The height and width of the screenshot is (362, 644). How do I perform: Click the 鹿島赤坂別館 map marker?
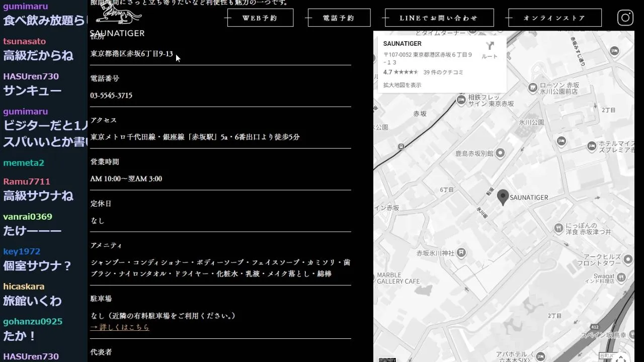(500, 153)
